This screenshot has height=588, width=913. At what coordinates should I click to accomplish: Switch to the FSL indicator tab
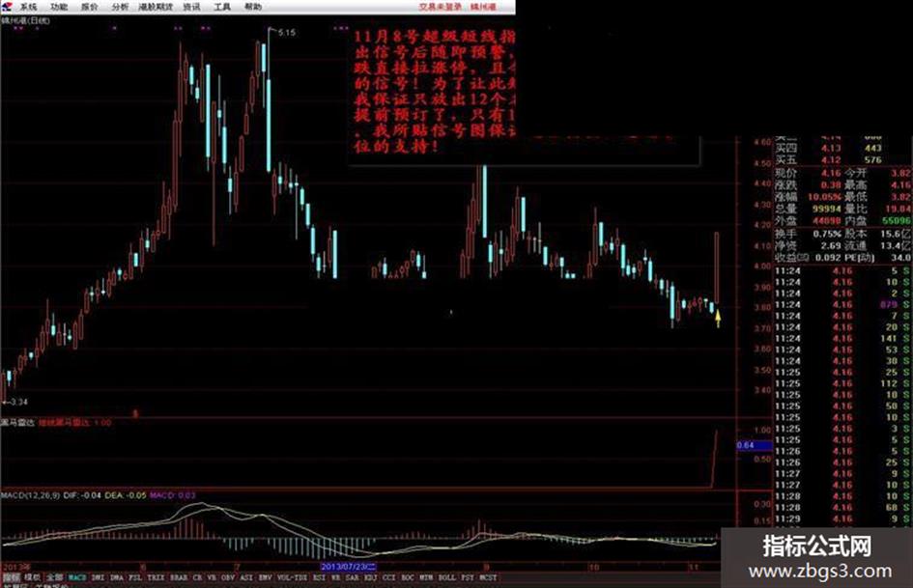[x=135, y=577]
